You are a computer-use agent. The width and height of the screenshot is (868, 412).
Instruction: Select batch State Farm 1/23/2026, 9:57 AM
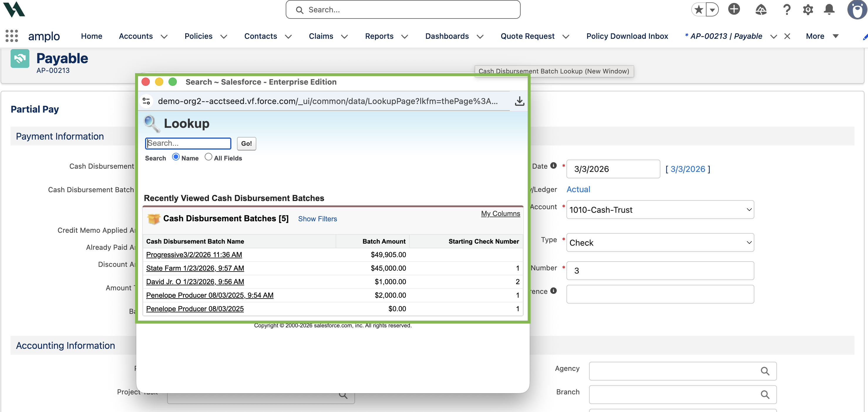[195, 268]
